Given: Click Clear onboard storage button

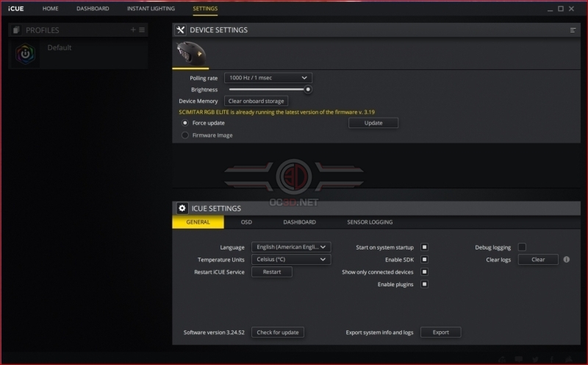Looking at the screenshot, I should 256,101.
